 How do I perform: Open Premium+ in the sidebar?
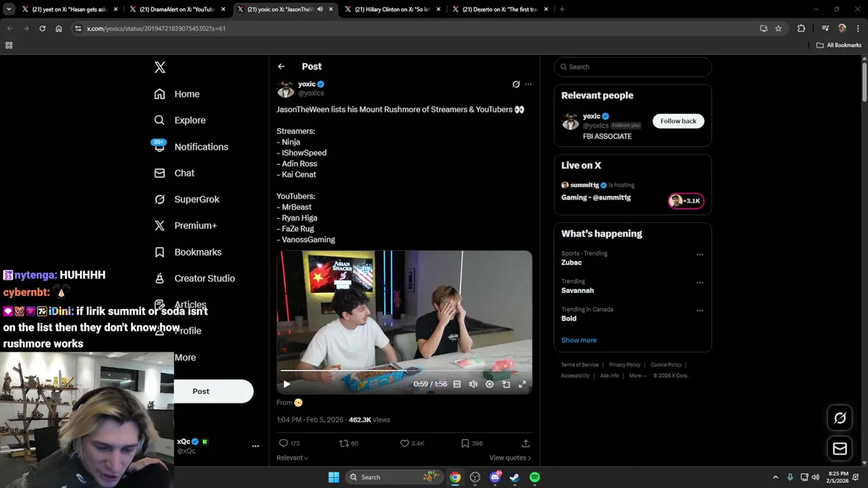click(x=185, y=226)
